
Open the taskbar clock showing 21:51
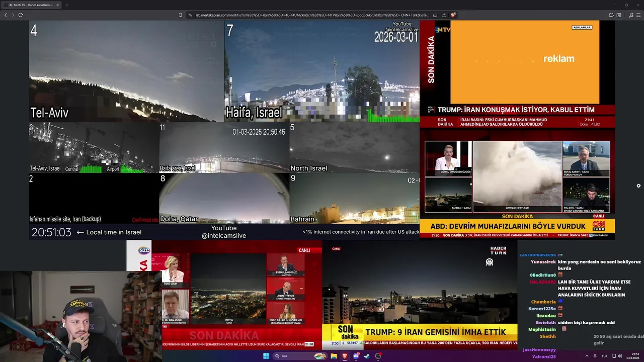pyautogui.click(x=632, y=356)
